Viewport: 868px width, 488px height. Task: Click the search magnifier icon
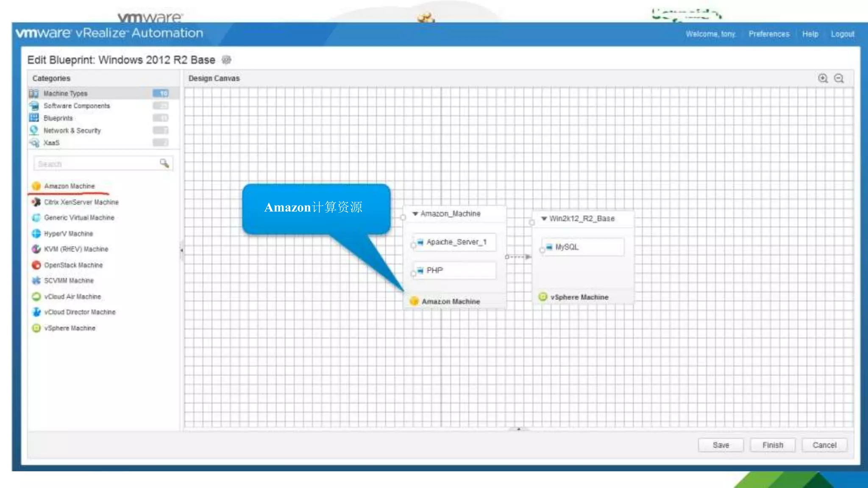coord(164,163)
